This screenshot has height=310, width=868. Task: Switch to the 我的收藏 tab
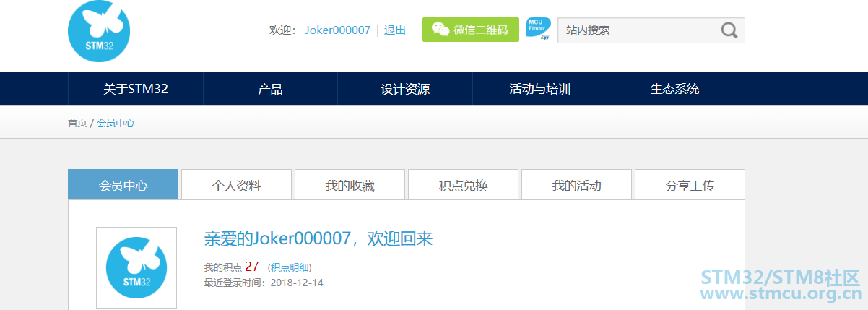(x=350, y=185)
